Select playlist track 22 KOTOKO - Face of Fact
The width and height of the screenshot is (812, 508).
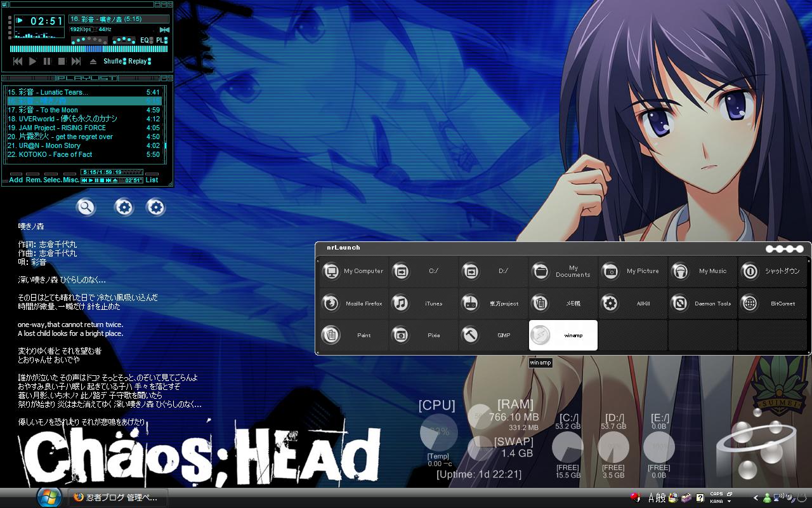pos(84,154)
